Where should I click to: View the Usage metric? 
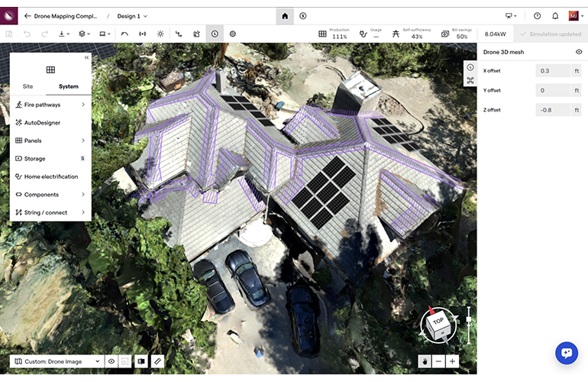click(370, 34)
